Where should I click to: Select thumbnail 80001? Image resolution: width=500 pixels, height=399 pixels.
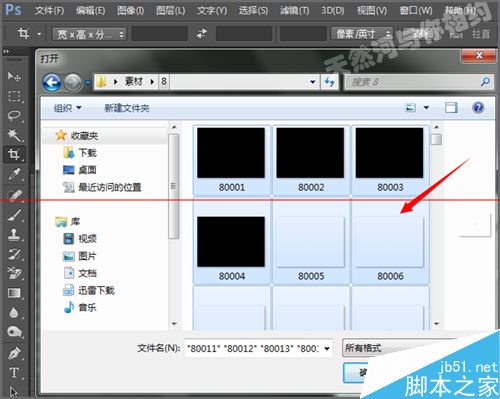click(x=231, y=160)
